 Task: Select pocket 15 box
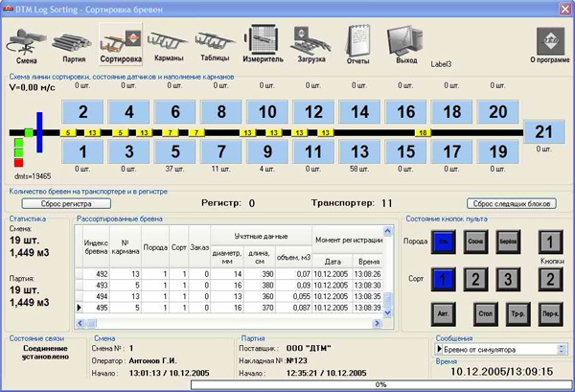[406, 151]
